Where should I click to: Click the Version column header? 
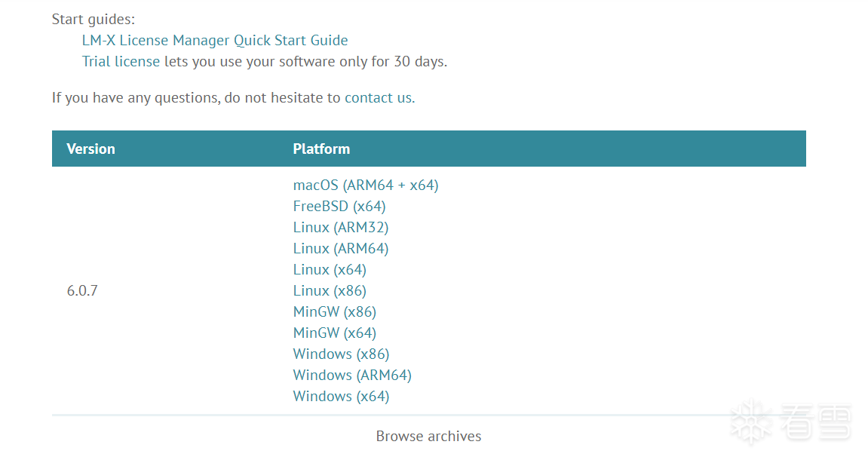point(90,149)
